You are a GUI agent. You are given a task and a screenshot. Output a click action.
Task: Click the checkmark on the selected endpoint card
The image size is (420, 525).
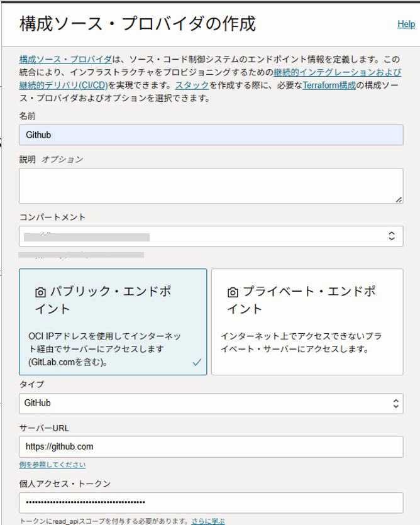point(197,362)
